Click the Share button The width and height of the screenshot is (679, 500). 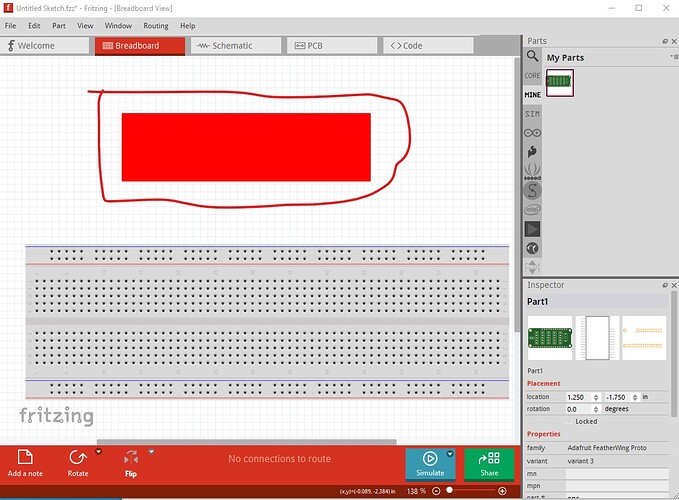[489, 464]
